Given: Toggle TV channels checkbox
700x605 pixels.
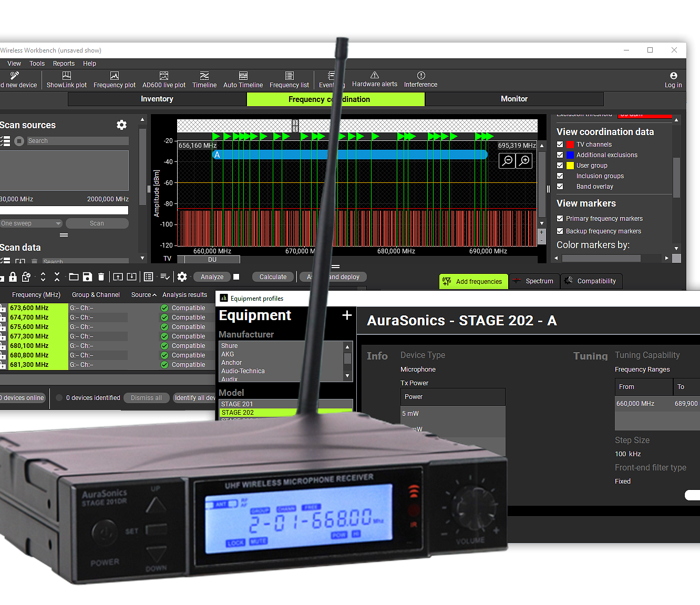Looking at the screenshot, I should [x=560, y=144].
